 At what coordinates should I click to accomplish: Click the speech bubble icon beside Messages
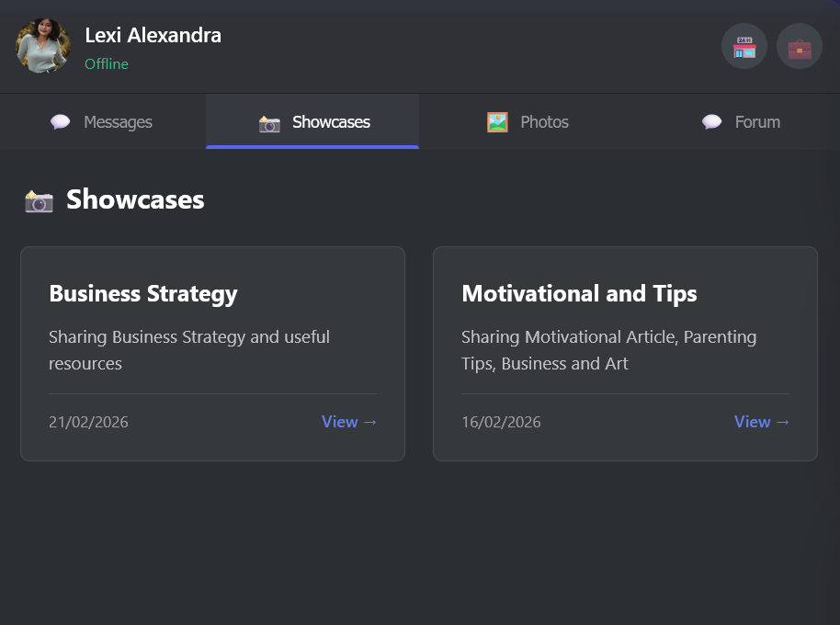pyautogui.click(x=60, y=121)
